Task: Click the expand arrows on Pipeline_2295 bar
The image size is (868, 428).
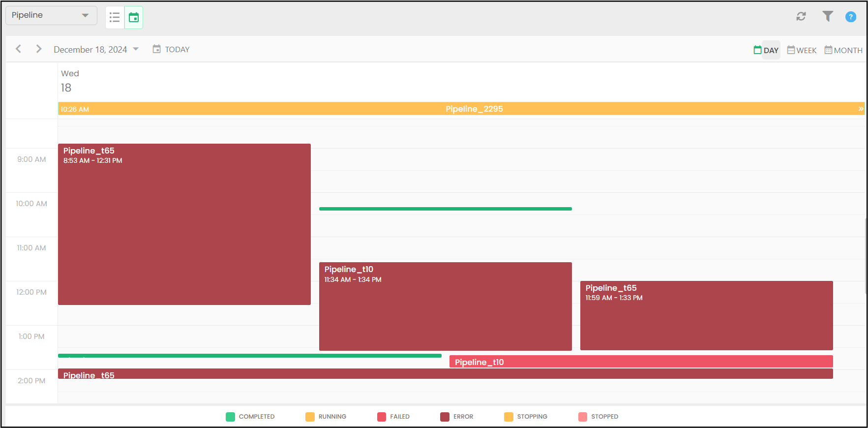Action: coord(861,109)
